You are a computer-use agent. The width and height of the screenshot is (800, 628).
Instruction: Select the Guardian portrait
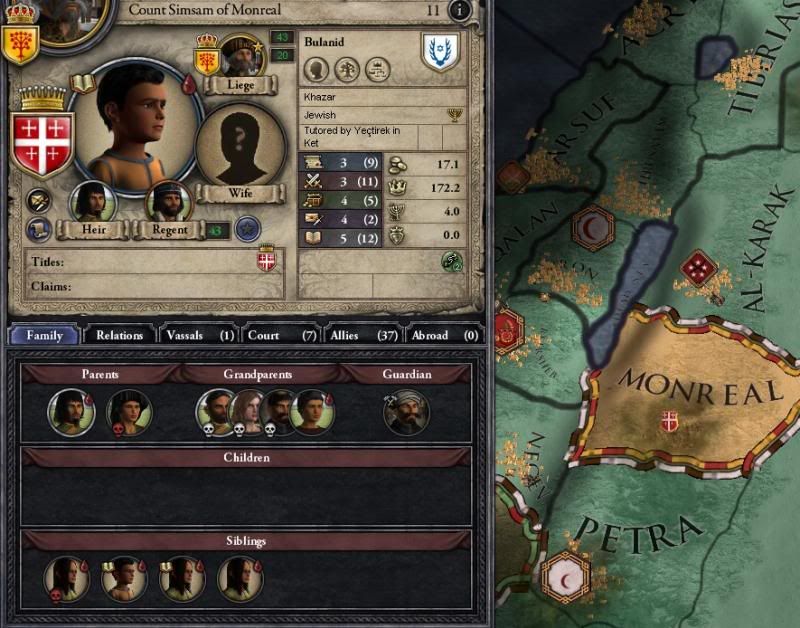(406, 411)
